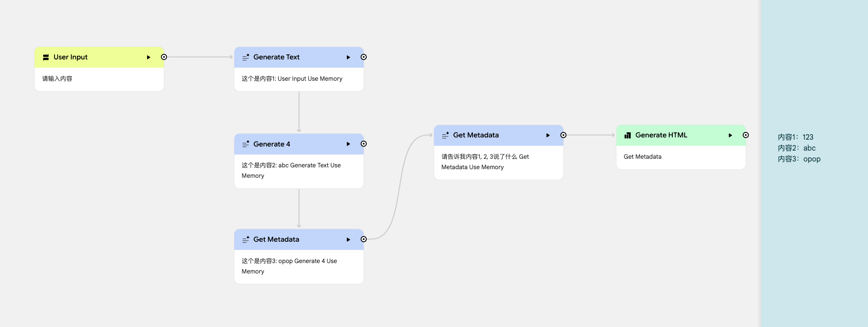Run the User Input node with play arrow
868x327 pixels.
[148, 57]
